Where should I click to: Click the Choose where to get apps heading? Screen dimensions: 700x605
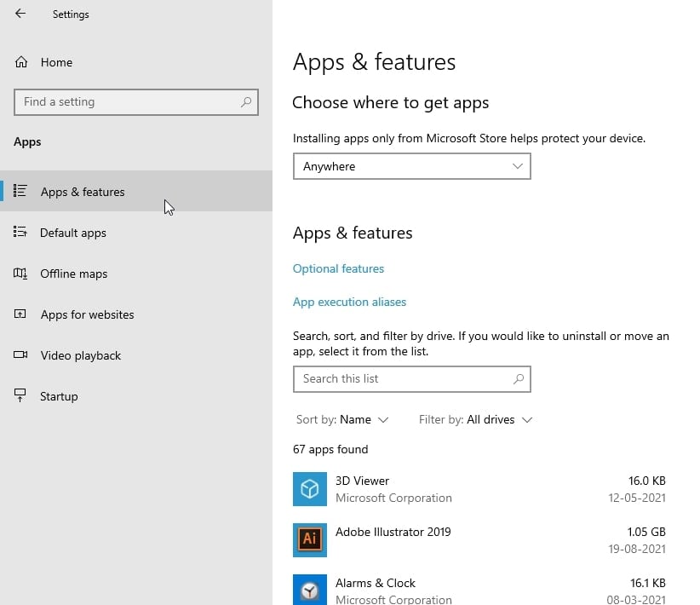point(391,103)
